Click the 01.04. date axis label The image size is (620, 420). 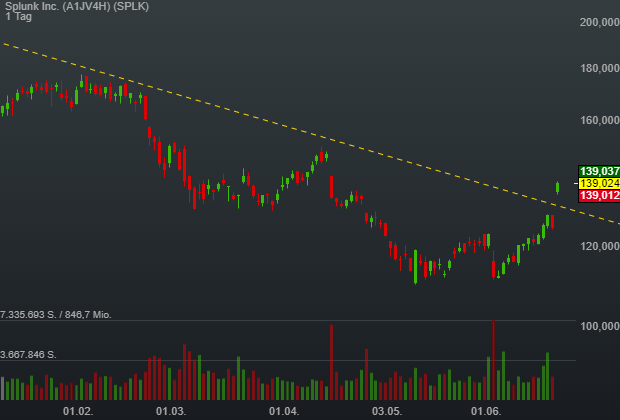[284, 411]
